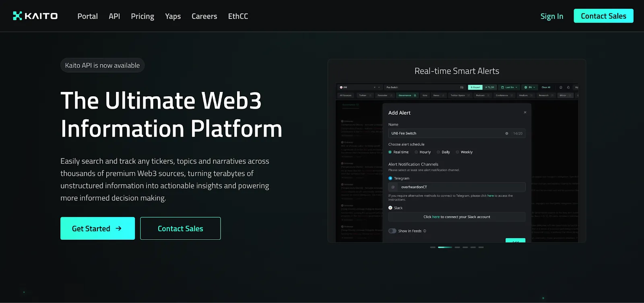The height and width of the screenshot is (303, 644).
Task: Open the 'Kaito API is now available' badge
Action: [x=102, y=65]
